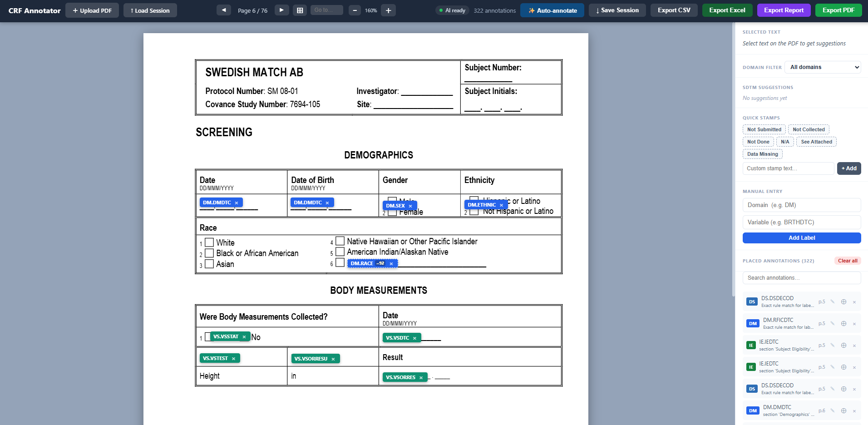Check race option 6 checkbox
This screenshot has width=868, height=425.
(340, 262)
